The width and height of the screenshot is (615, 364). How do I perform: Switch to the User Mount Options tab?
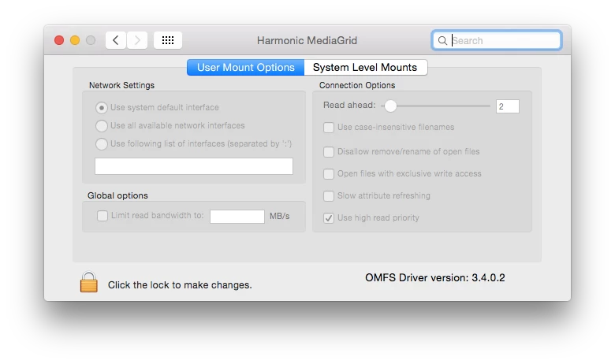[x=245, y=68]
